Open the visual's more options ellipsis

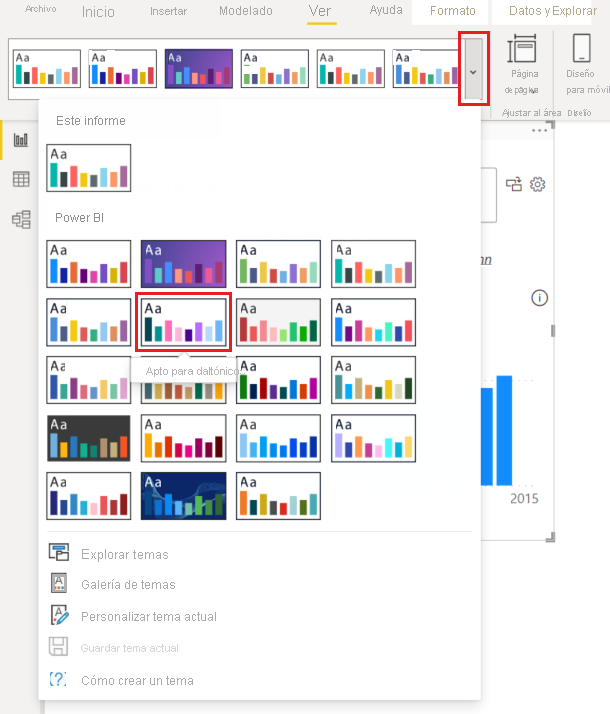pos(539,131)
